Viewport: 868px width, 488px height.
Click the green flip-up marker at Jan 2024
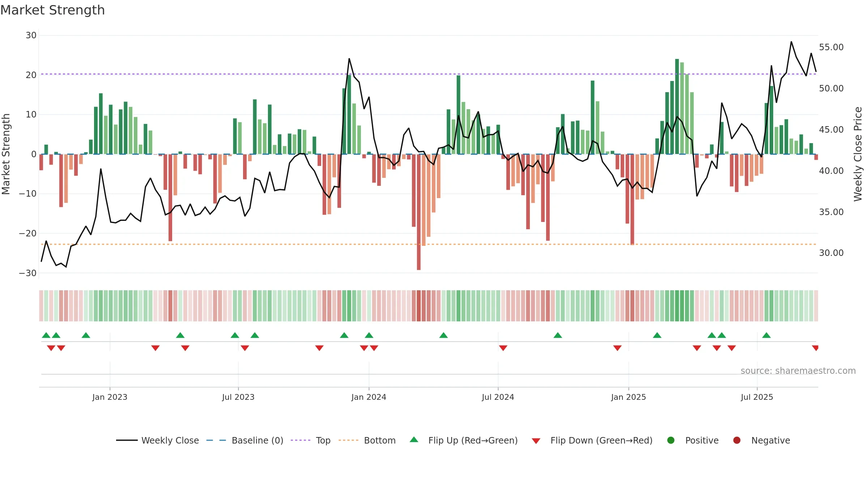point(369,335)
